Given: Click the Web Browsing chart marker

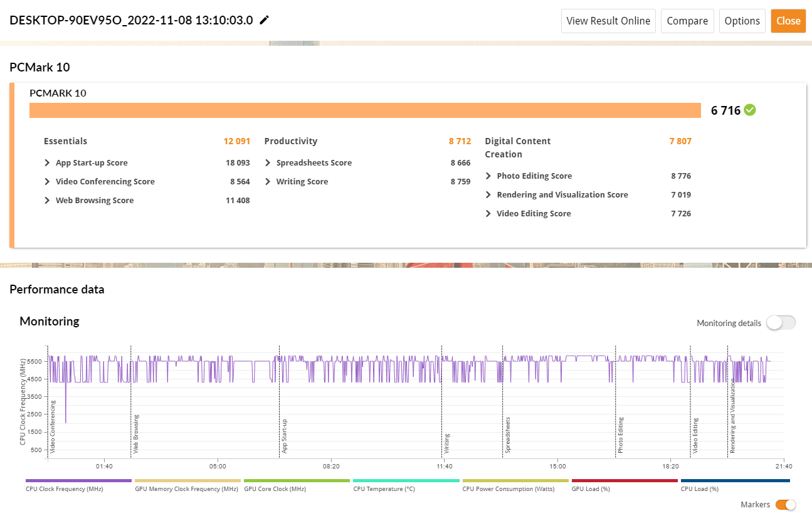Looking at the screenshot, I should [x=135, y=433].
